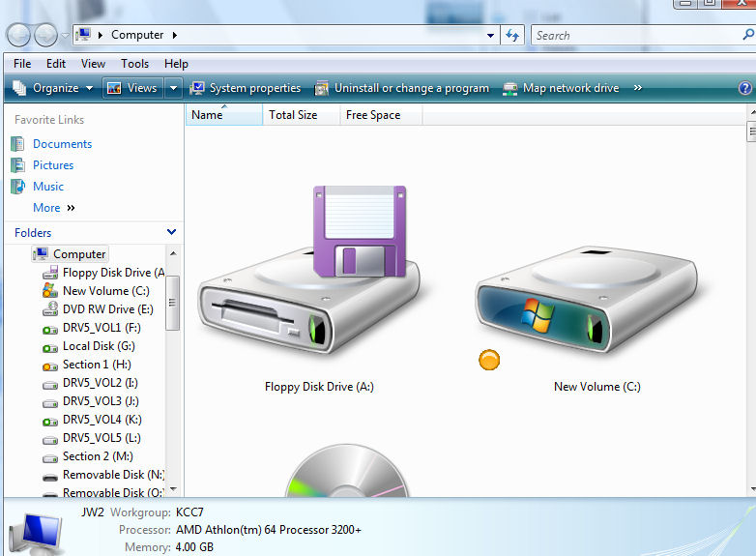756x556 pixels.
Task: Click the Removable Disk (N:) tree icon
Action: [x=50, y=478]
